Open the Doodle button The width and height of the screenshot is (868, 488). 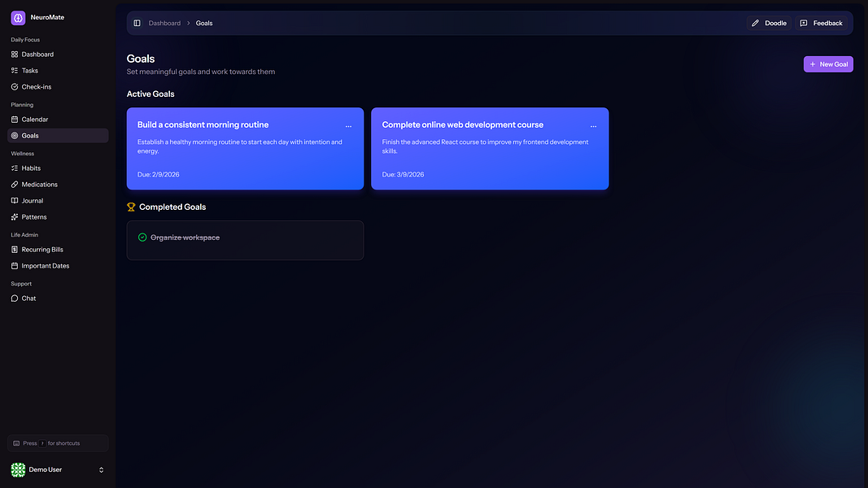click(x=769, y=24)
